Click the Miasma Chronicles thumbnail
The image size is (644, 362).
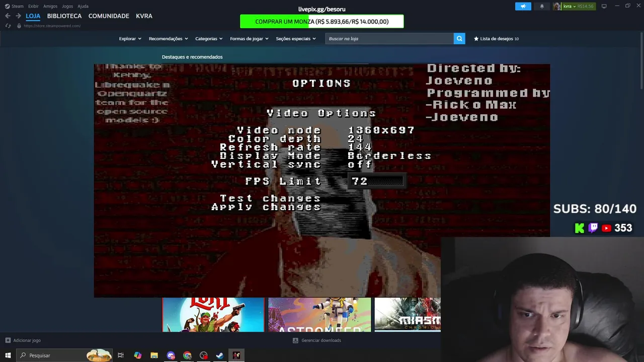click(408, 315)
